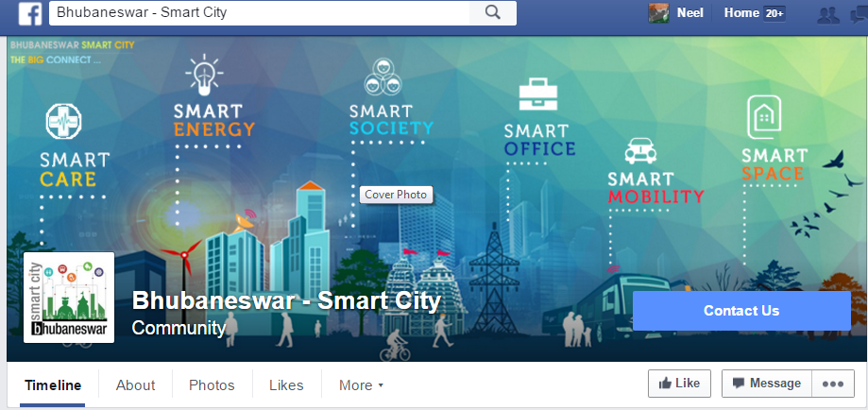
Task: Click the thumbs-up Like button
Action: 679,384
